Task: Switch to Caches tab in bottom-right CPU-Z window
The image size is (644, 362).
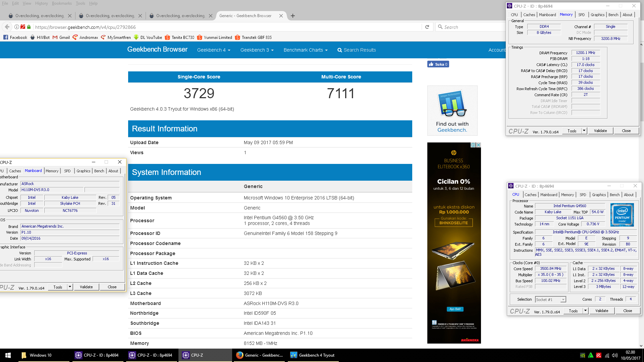Action: tap(530, 195)
